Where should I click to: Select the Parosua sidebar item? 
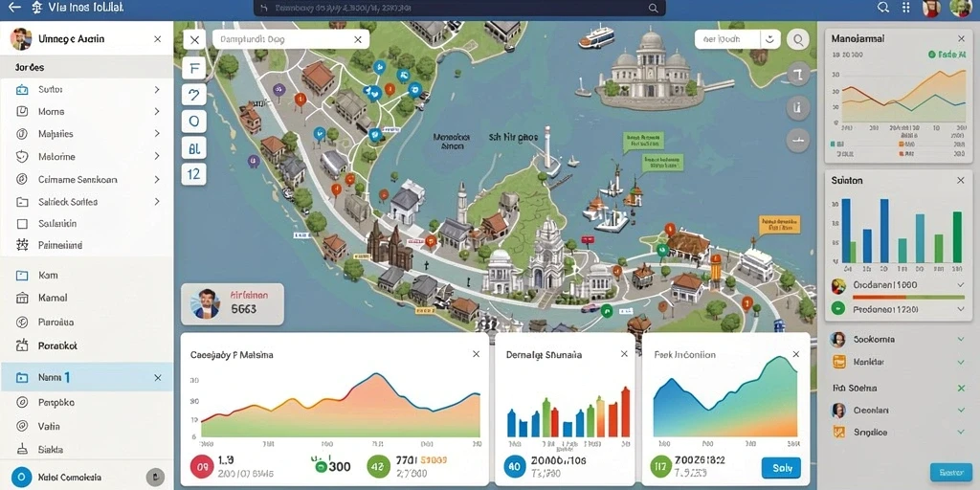pos(87,322)
